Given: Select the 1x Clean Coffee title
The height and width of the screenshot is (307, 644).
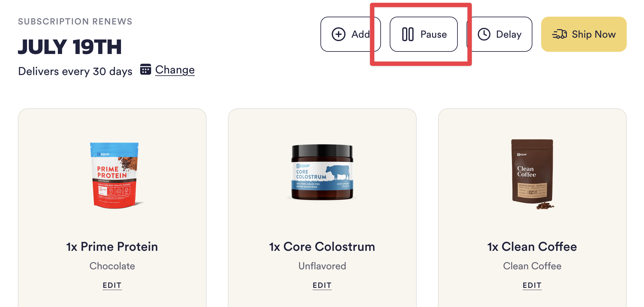Looking at the screenshot, I should pyautogui.click(x=532, y=247).
